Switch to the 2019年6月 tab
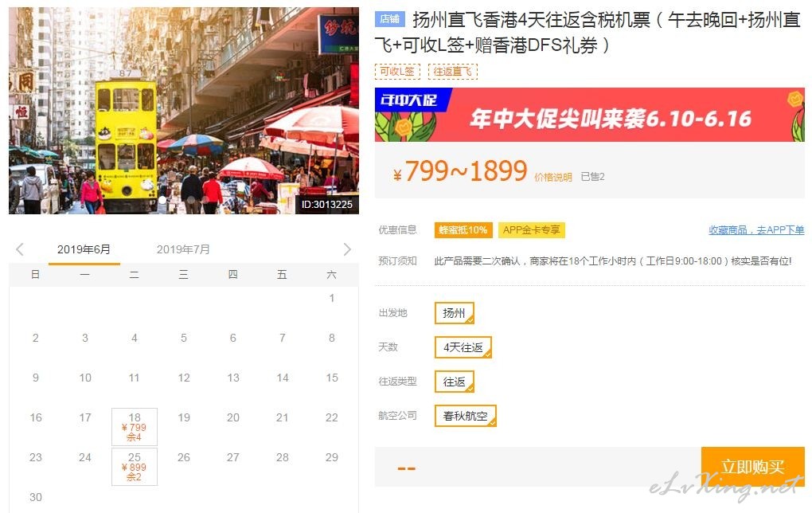Image resolution: width=812 pixels, height=513 pixels. tap(84, 249)
